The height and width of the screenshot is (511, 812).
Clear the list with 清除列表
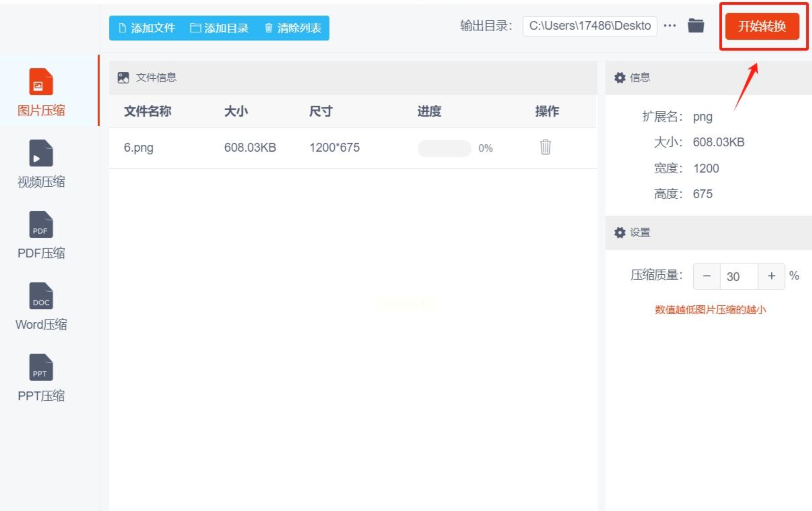click(x=293, y=28)
